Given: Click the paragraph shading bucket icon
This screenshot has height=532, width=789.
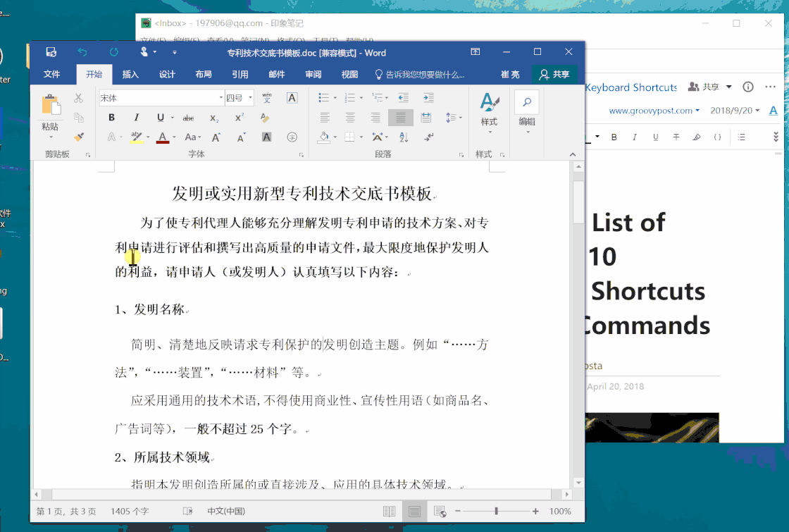Looking at the screenshot, I should (324, 137).
